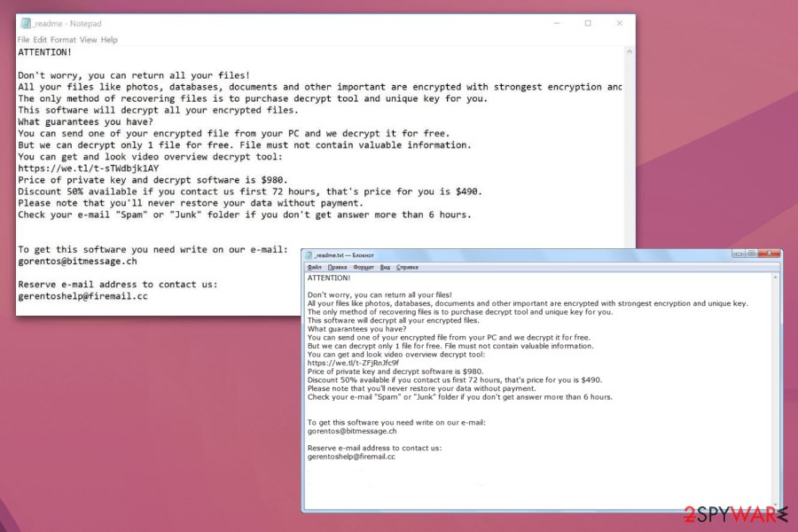Viewport: 798px width, 532px height.
Task: Open the Help menu in the English Notepad
Action: [x=109, y=40]
